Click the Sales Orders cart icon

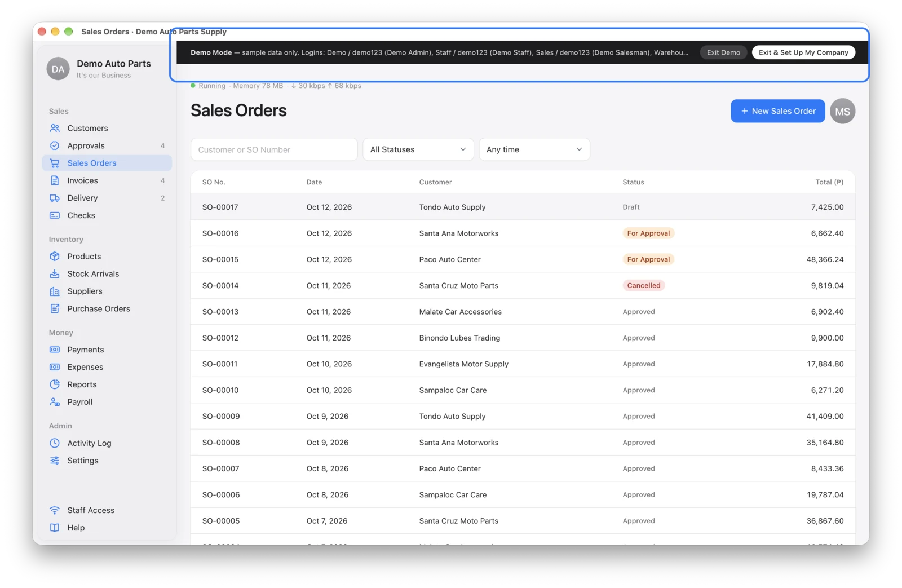55,163
